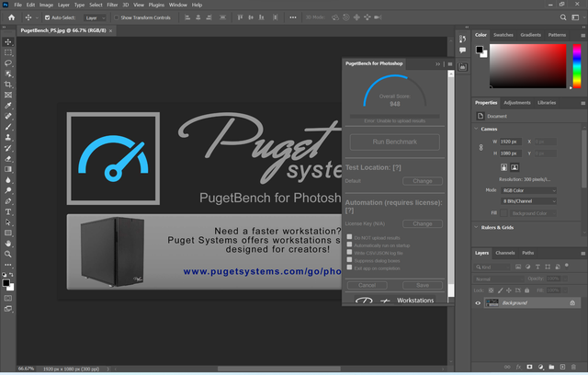Screen dimensions: 588x375
Task: Select the Blur tool
Action: pyautogui.click(x=8, y=179)
